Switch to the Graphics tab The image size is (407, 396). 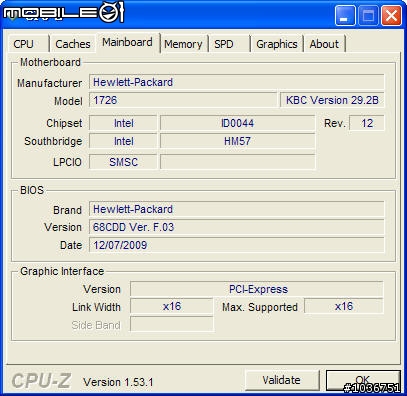[x=277, y=44]
